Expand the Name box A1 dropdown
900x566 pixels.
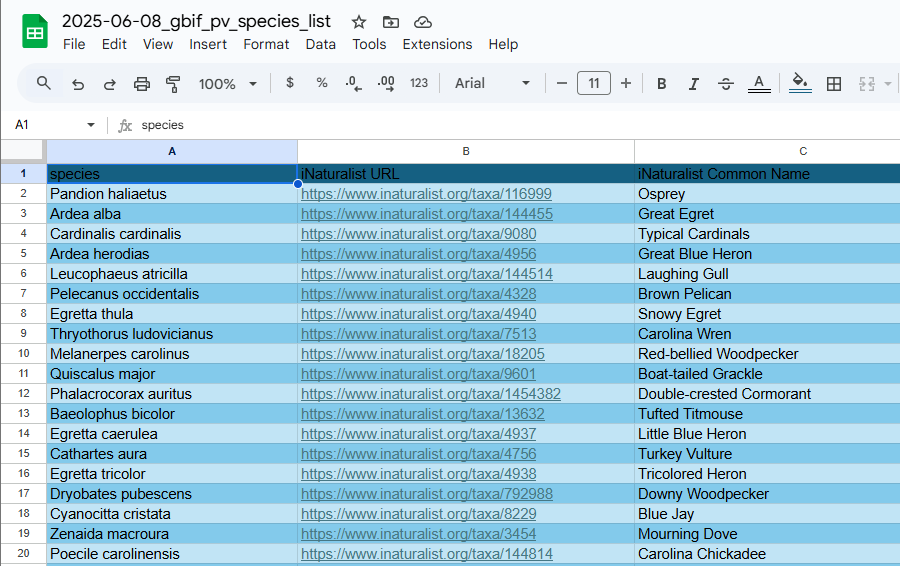(91, 125)
